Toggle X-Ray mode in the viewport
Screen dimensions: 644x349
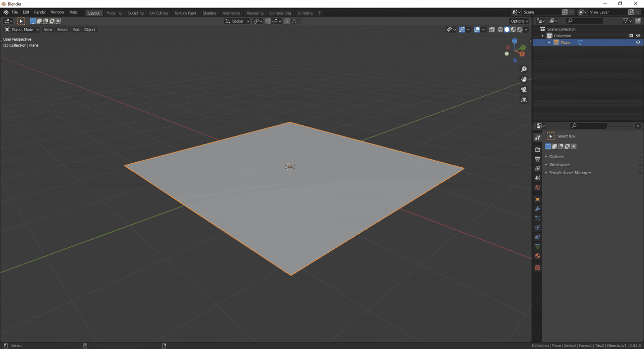coord(492,29)
